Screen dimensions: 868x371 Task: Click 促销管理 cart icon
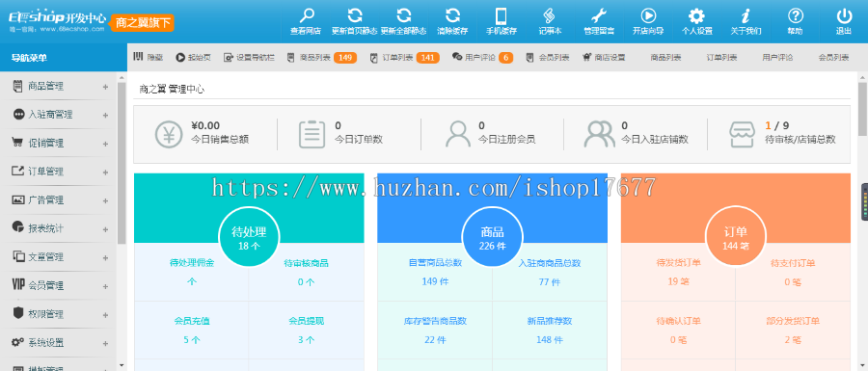(x=16, y=142)
